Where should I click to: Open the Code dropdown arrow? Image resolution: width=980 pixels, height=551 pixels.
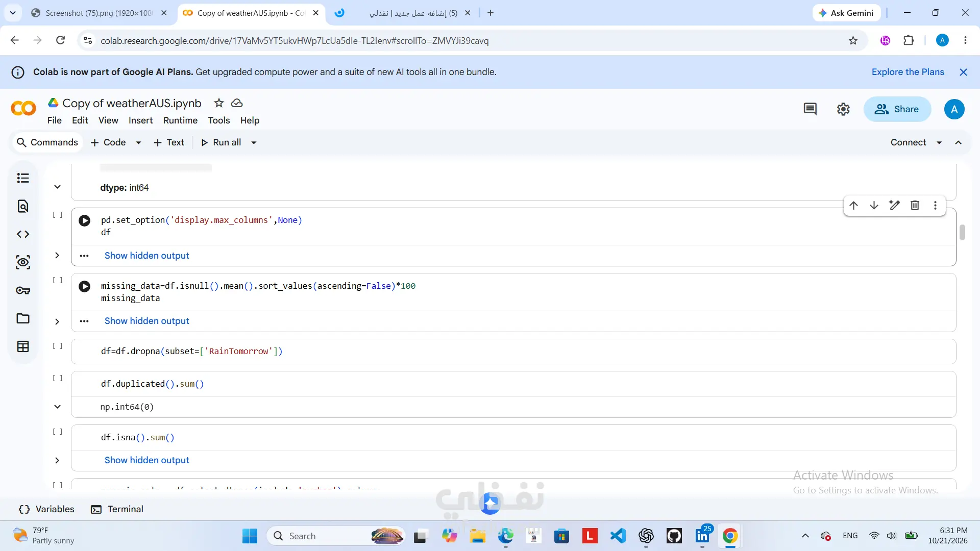click(x=138, y=142)
